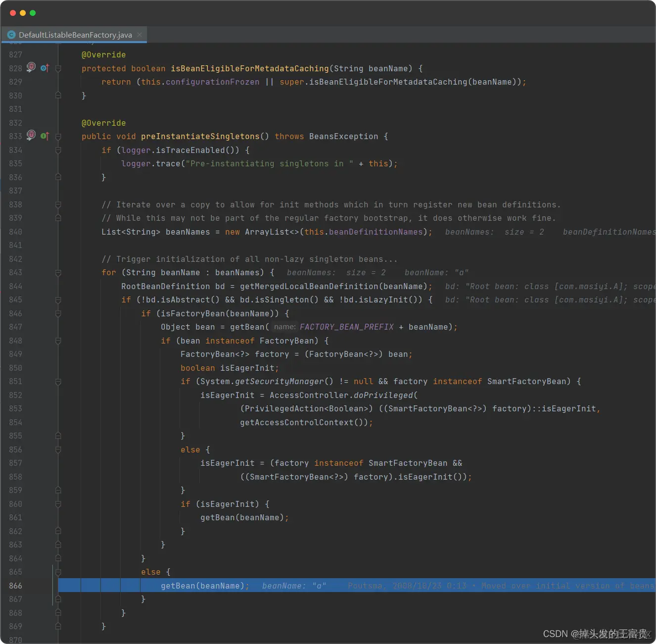
Task: Collapse the instanceof FactoryBean block on line 848
Action: click(58, 341)
